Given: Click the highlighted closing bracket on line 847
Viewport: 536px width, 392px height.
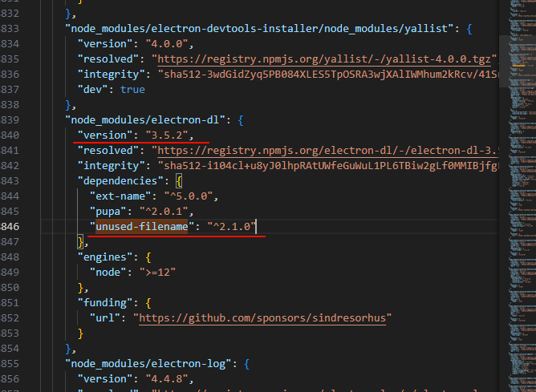Looking at the screenshot, I should [x=80, y=242].
